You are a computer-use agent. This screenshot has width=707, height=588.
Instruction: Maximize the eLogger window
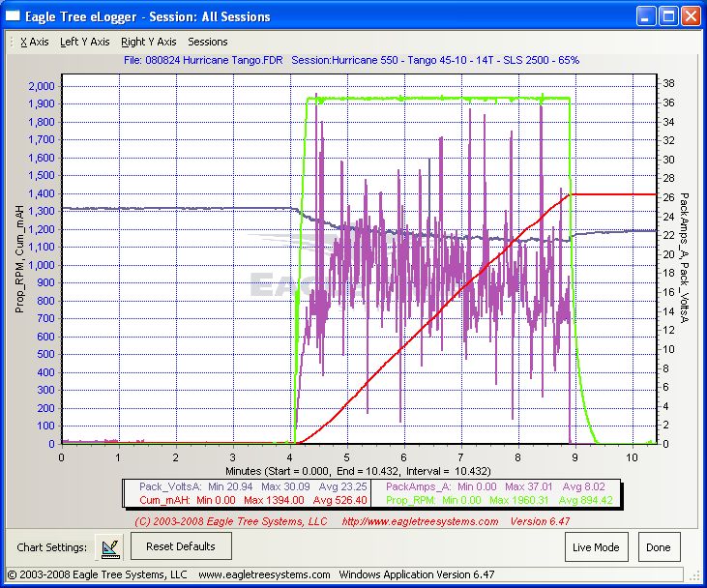tap(668, 16)
